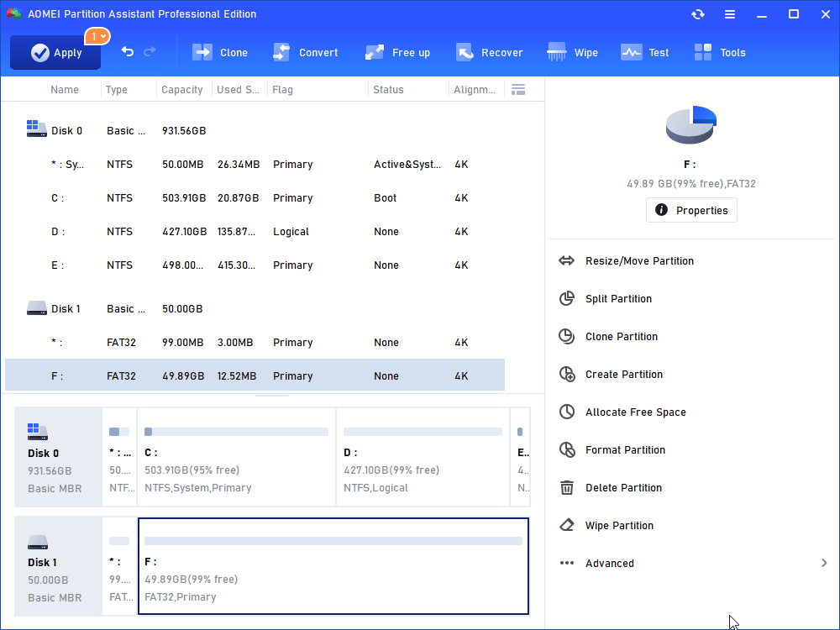The height and width of the screenshot is (630, 840).
Task: Sort by the Name column header
Action: 65,90
